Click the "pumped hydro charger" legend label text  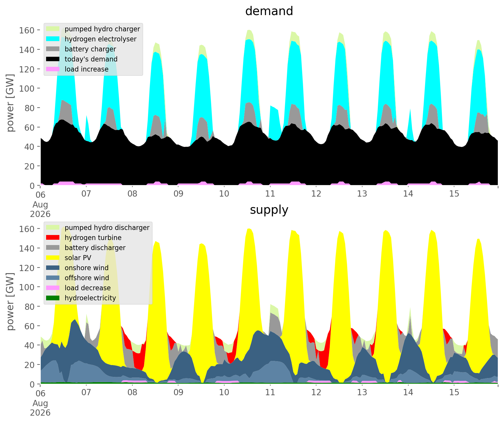(102, 29)
